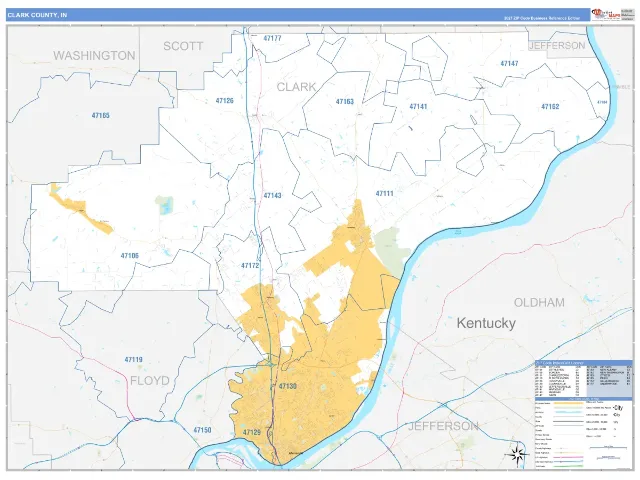Select ZIP code label 47165
The image size is (640, 480).
100,116
